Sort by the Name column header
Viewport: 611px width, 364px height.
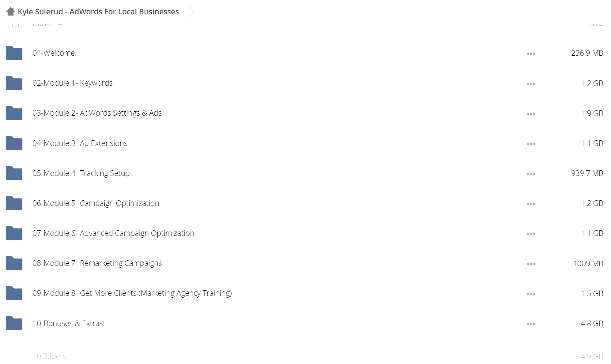point(43,24)
